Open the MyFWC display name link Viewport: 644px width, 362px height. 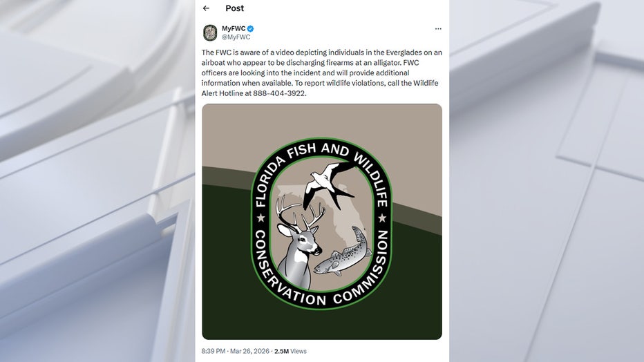[234, 29]
